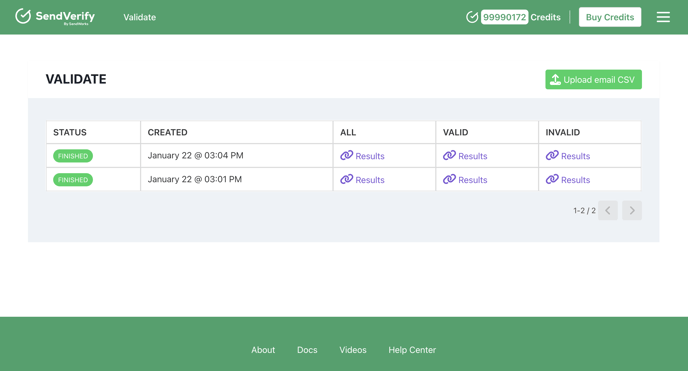Open the About footer link

pyautogui.click(x=263, y=350)
